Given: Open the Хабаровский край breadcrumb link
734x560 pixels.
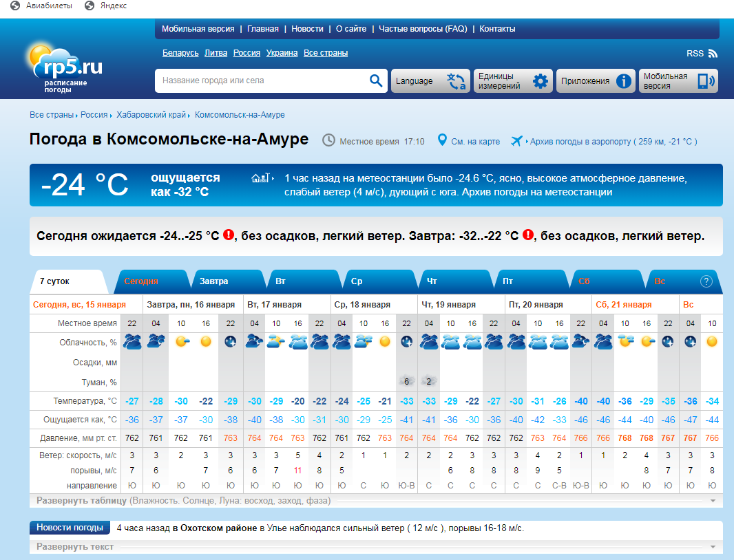Looking at the screenshot, I should coord(151,115).
